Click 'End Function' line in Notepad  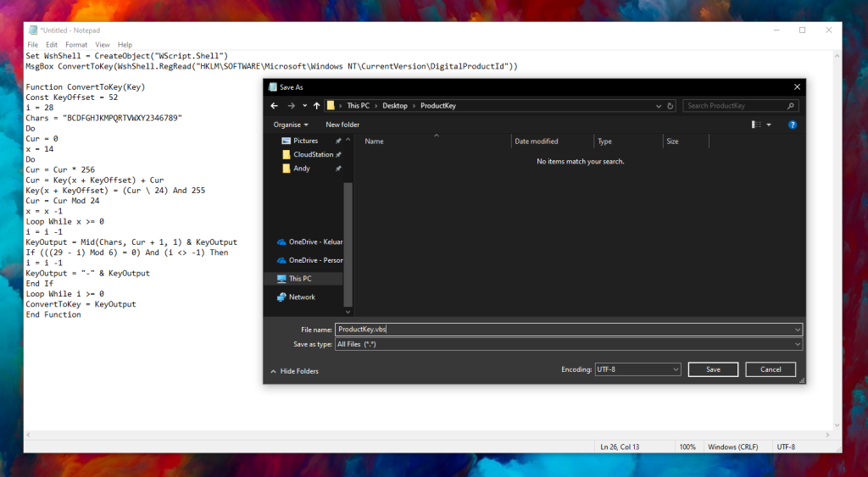point(53,314)
